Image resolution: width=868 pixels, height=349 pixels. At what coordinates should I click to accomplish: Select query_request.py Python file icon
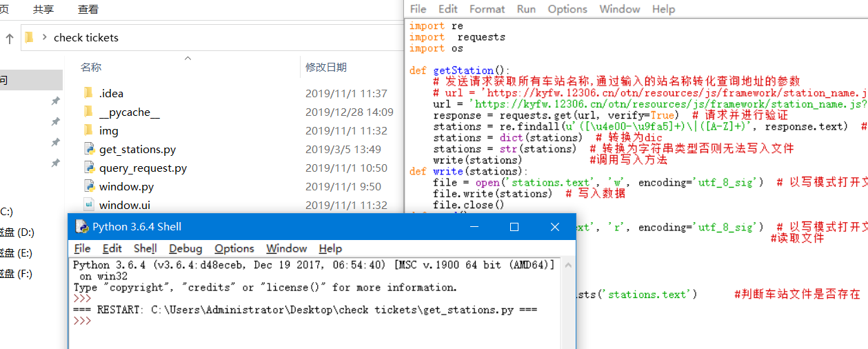pyautogui.click(x=88, y=168)
